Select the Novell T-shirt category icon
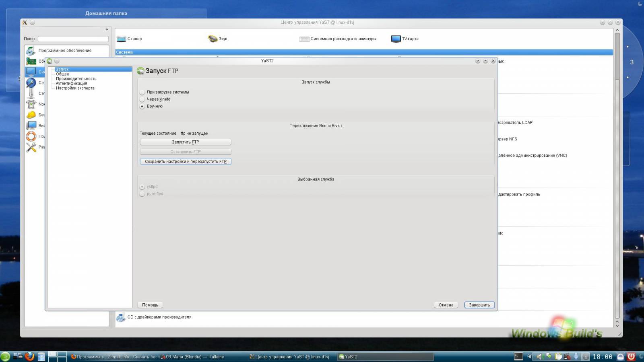 31,104
